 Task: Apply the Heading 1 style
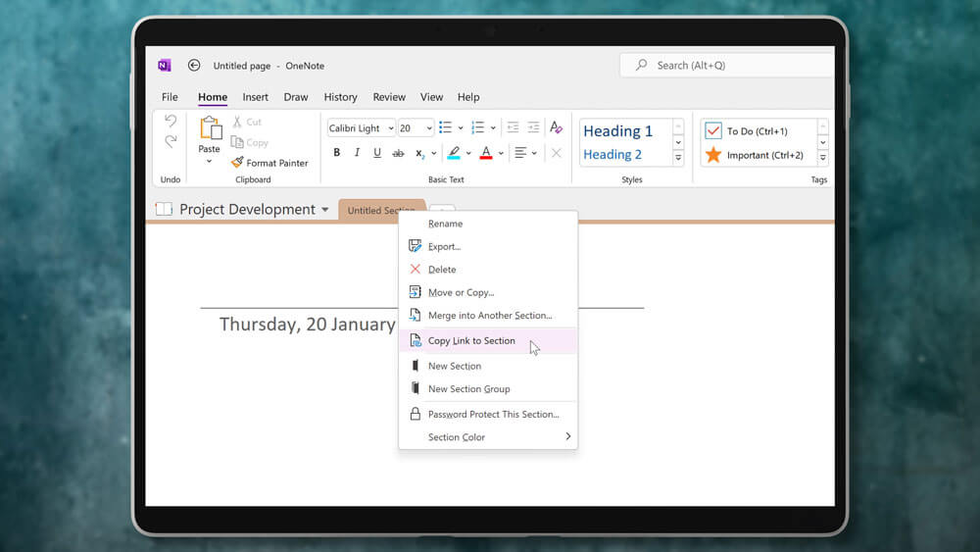(617, 131)
